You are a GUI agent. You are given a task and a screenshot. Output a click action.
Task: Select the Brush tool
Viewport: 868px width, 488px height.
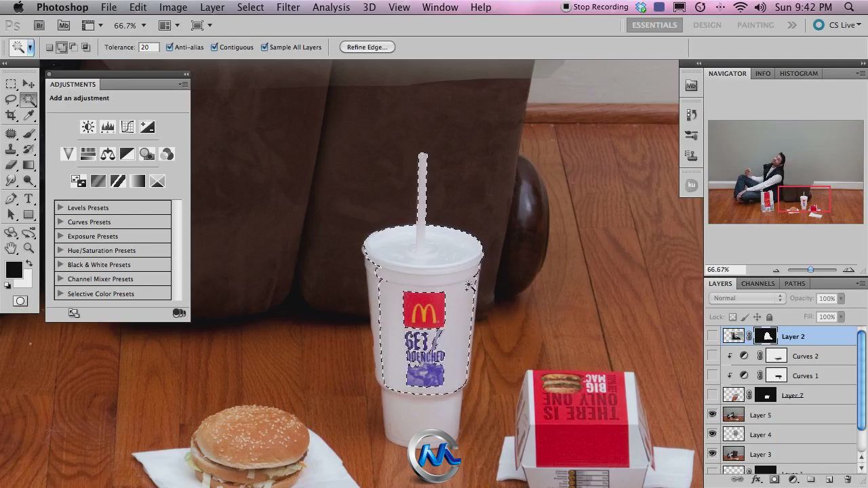(x=28, y=134)
